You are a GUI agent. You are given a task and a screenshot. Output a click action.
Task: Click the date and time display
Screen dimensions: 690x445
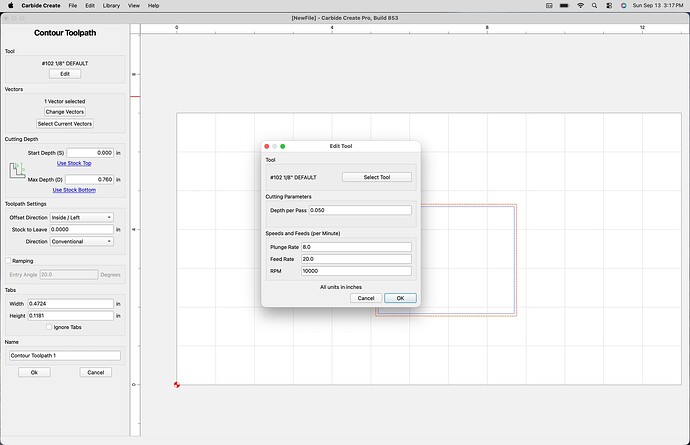click(658, 6)
